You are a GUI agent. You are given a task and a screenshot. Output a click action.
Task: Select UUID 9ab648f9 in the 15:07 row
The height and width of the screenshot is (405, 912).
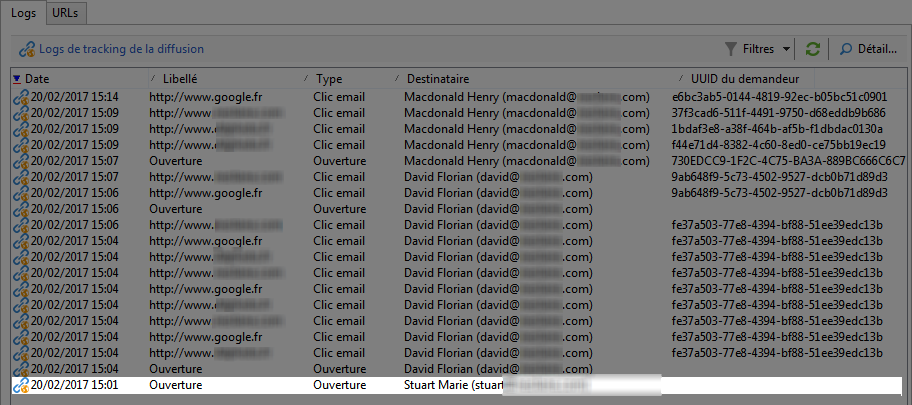(779, 177)
